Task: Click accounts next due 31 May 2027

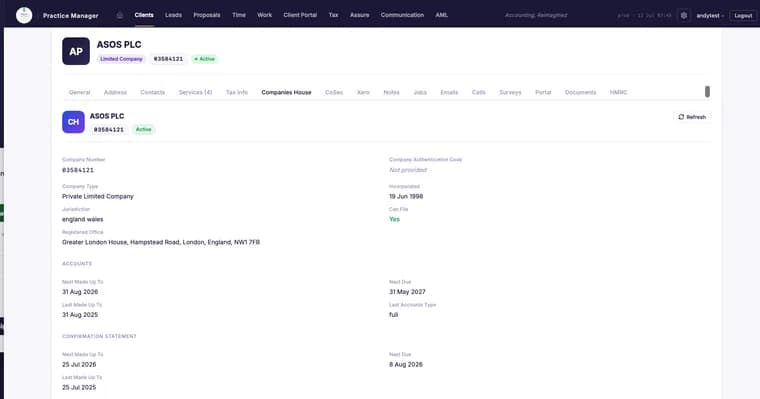Action: click(407, 292)
